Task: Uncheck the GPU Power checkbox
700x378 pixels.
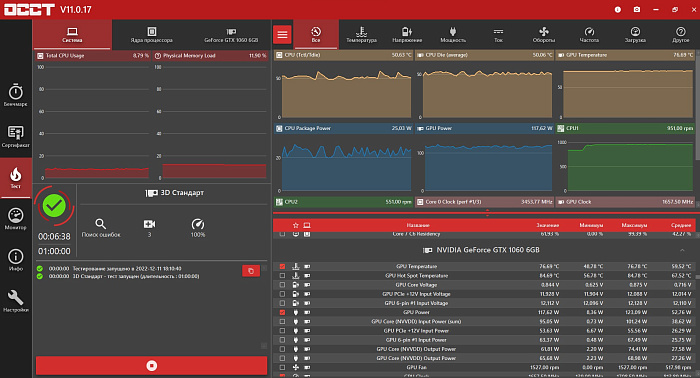Action: pos(282,312)
